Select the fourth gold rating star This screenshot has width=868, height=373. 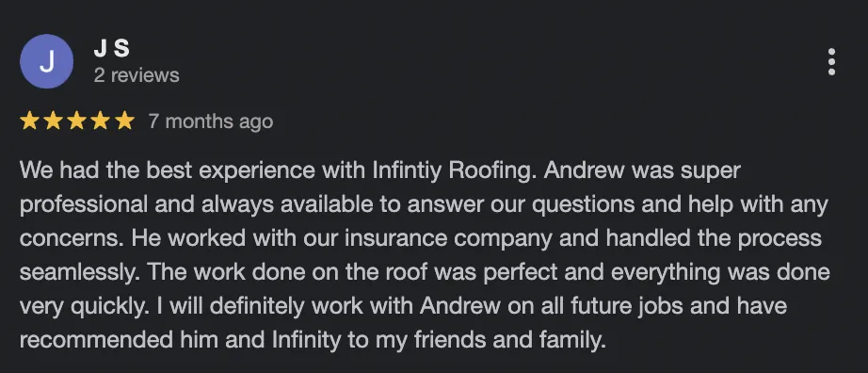(101, 121)
